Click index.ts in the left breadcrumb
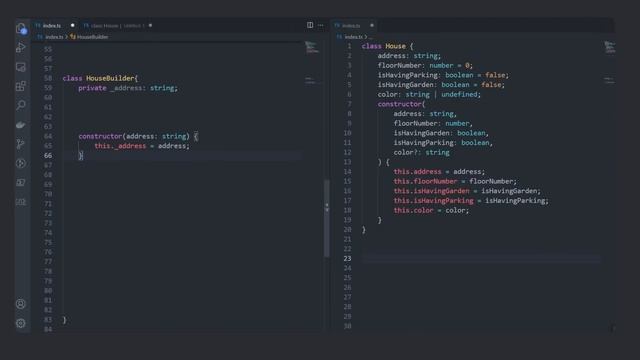The width and height of the screenshot is (640, 360). point(54,37)
